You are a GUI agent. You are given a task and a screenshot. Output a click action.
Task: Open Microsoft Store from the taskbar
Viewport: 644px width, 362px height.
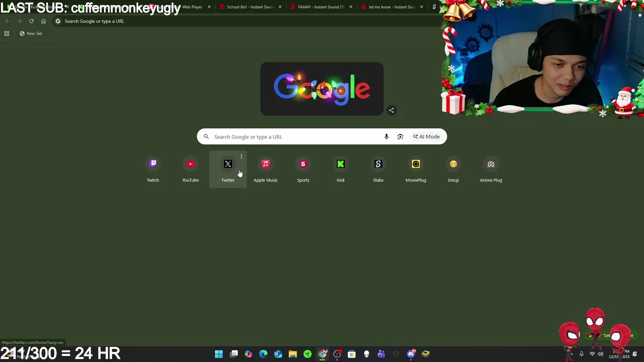[x=352, y=354]
